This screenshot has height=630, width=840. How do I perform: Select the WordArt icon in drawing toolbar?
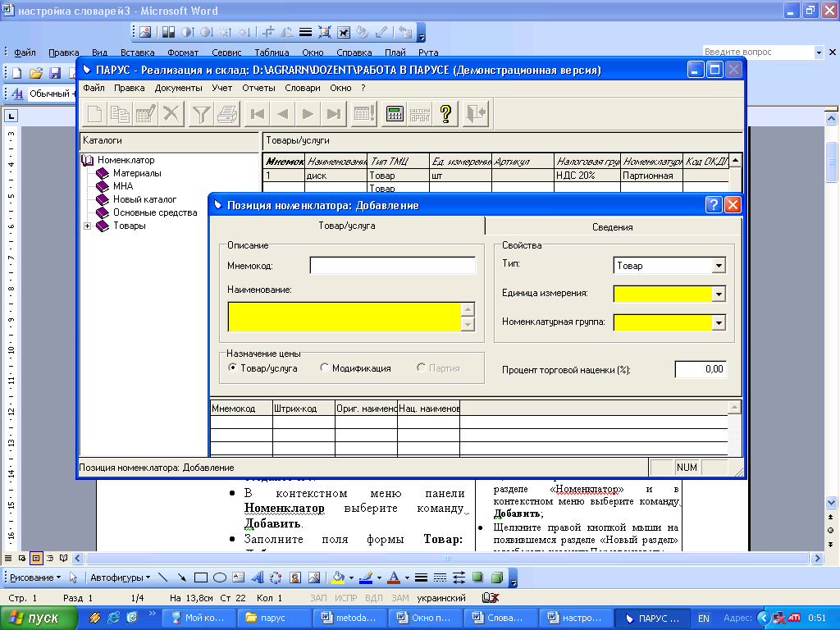pos(258,577)
